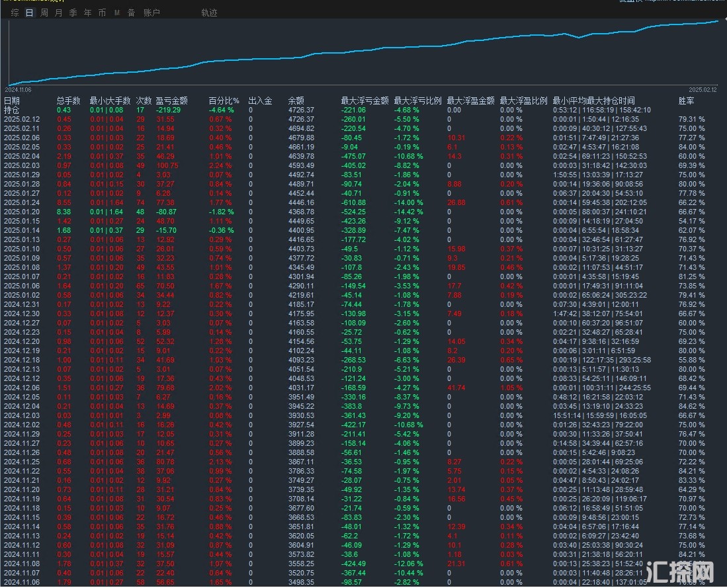Viewport: 727px width, 588px height.
Task: Open the 币 currency tab
Action: point(102,13)
